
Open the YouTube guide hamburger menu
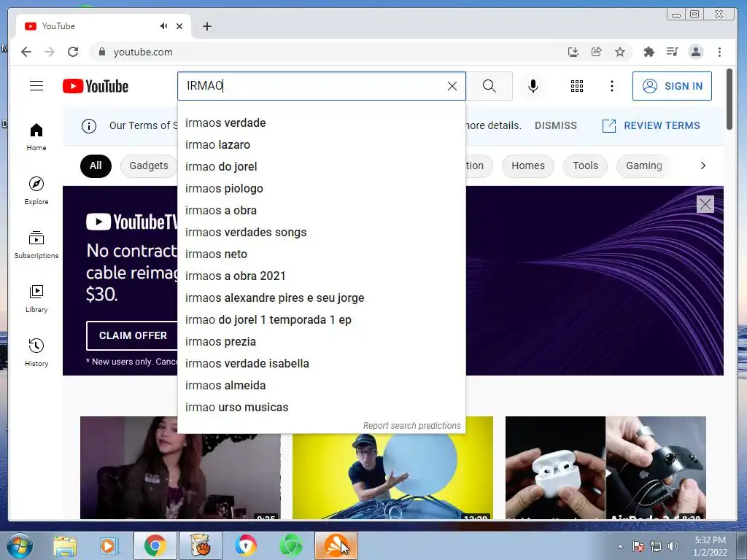[36, 86]
